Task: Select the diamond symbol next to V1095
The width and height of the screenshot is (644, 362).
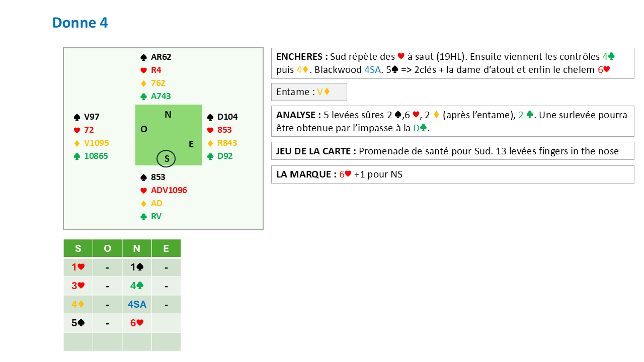Action: click(77, 143)
